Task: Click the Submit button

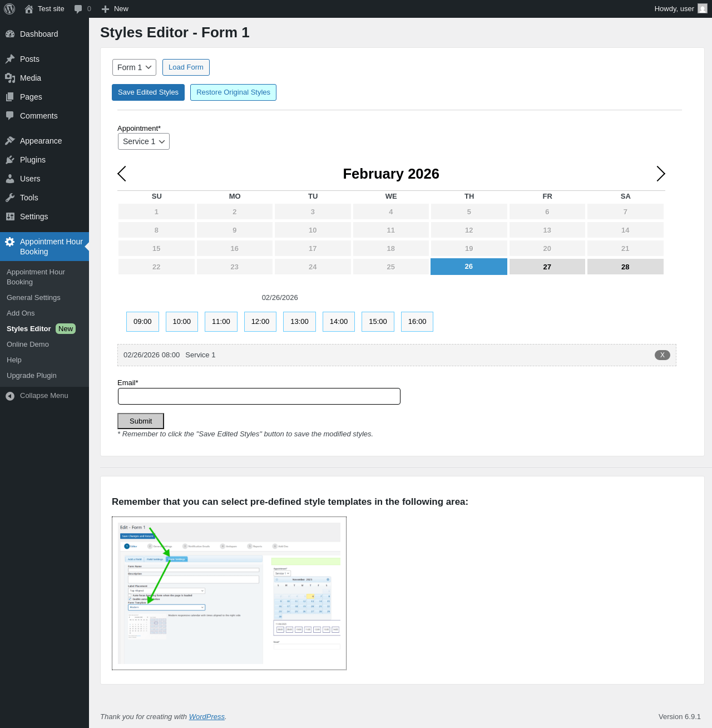Action: coord(141,421)
